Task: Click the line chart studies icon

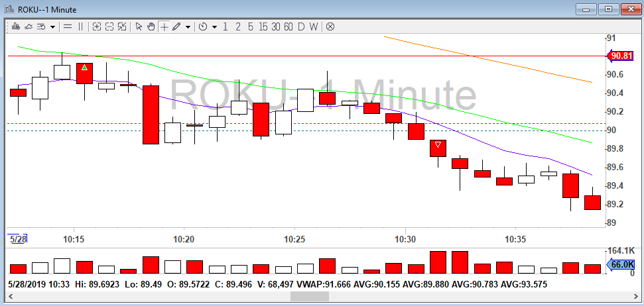Action: (29, 27)
